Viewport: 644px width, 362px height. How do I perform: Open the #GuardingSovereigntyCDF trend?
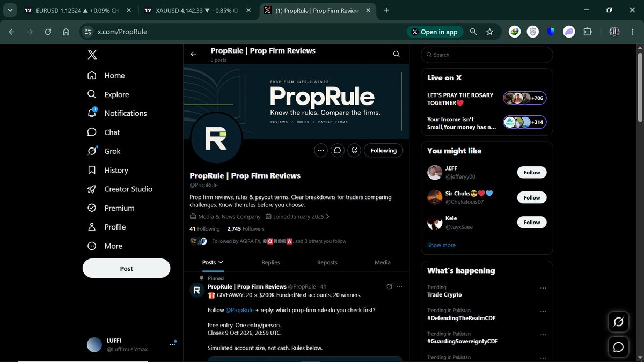[x=463, y=341]
